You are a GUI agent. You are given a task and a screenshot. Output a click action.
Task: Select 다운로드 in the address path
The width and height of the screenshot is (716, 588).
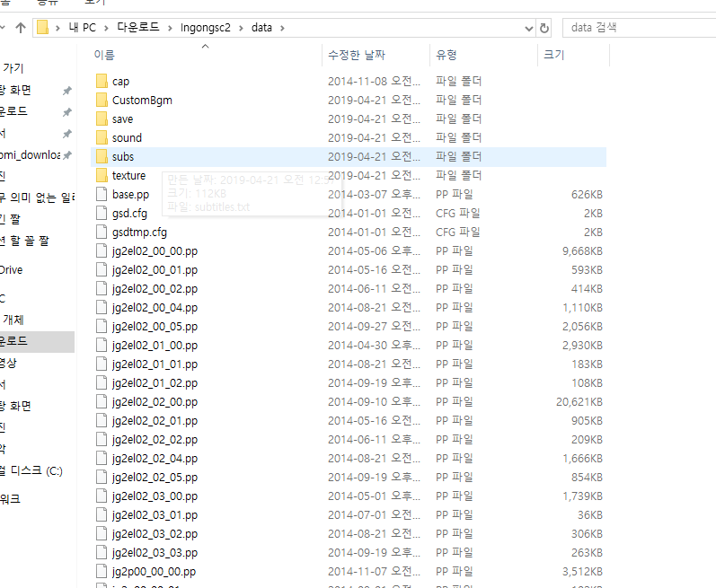[x=138, y=27]
